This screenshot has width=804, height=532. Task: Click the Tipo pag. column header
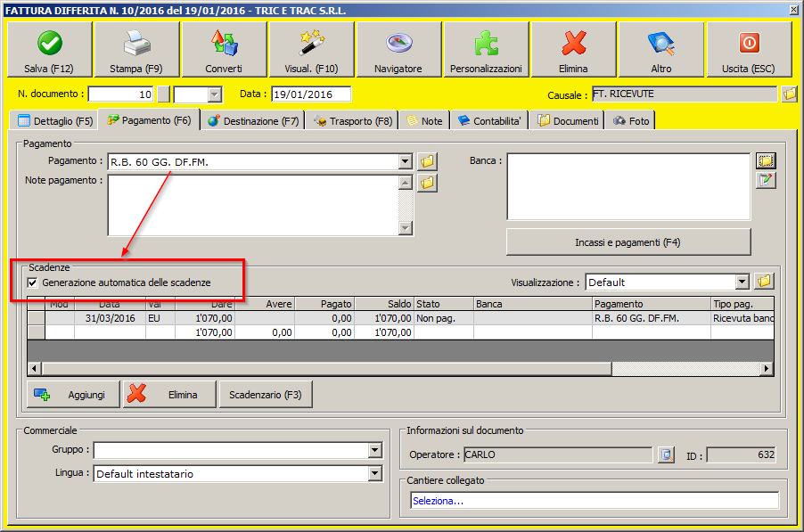click(742, 304)
